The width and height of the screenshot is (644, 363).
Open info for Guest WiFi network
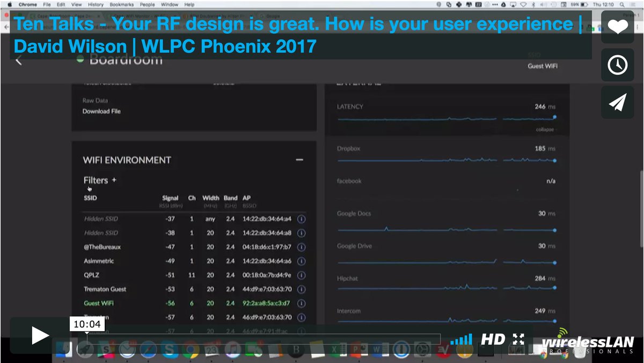tap(301, 303)
